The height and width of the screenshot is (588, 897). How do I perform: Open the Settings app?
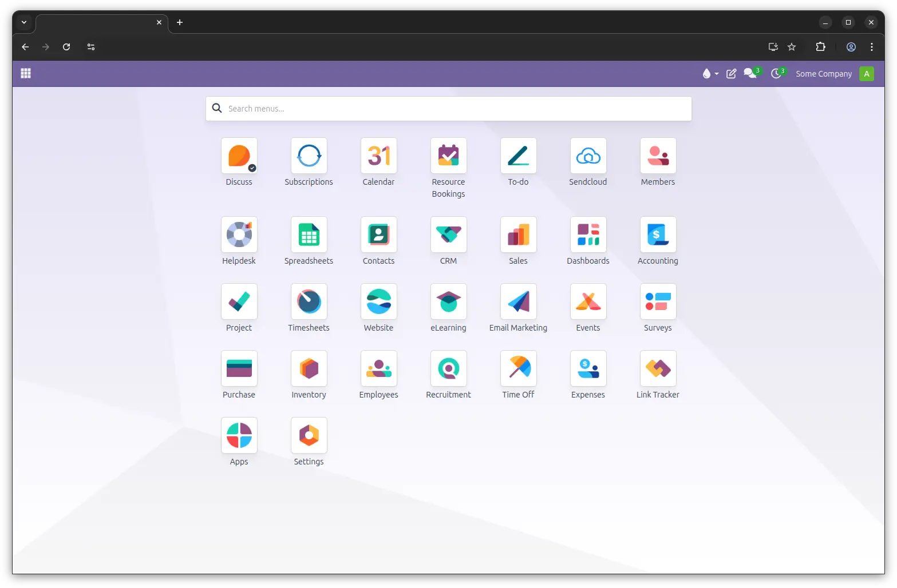(309, 436)
